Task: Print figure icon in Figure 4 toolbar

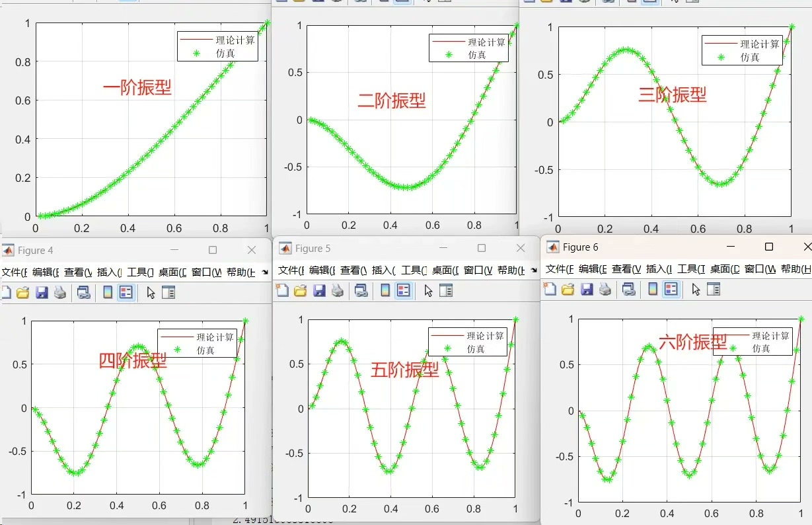Action: tap(60, 292)
